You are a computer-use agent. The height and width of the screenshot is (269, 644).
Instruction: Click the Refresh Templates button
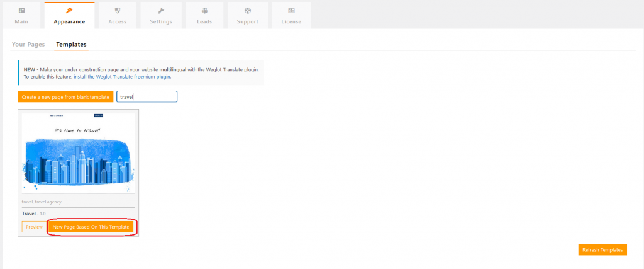tap(602, 249)
